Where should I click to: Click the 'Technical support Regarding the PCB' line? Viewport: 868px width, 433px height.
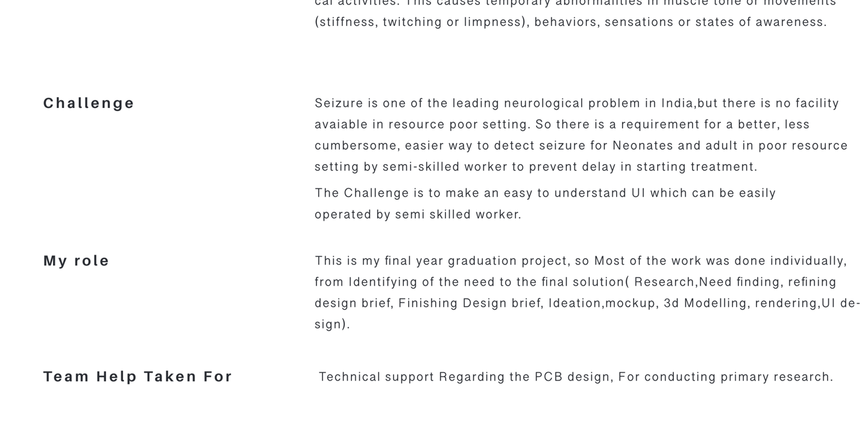pos(576,377)
